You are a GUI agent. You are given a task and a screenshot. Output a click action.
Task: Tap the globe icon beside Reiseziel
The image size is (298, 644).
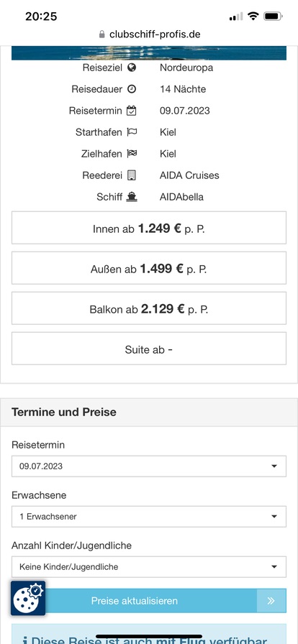[x=132, y=68]
